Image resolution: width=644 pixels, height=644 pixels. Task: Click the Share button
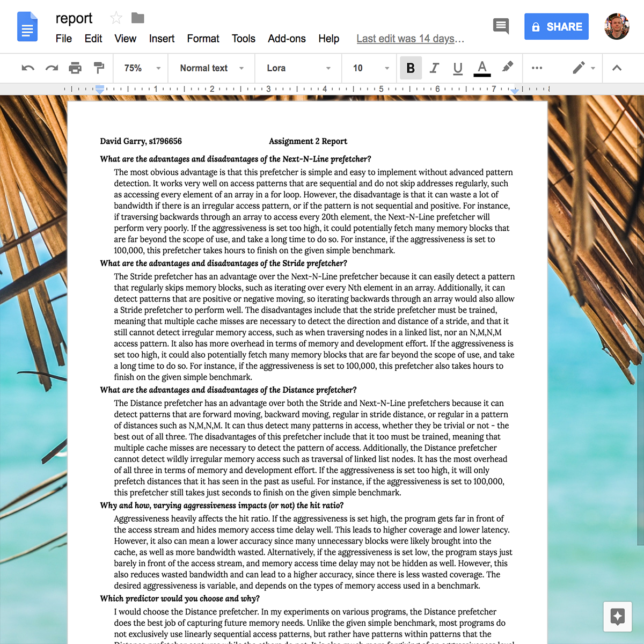[x=557, y=26]
